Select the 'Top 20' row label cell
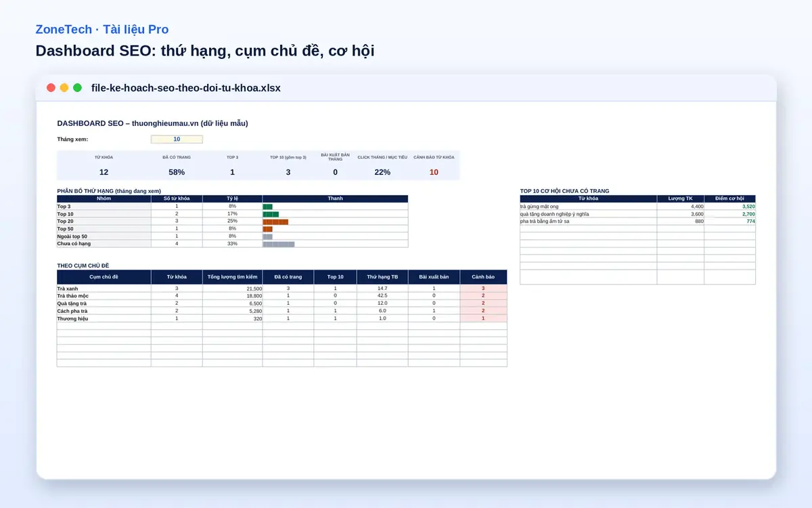Viewport: 812px width, 508px height. click(104, 221)
